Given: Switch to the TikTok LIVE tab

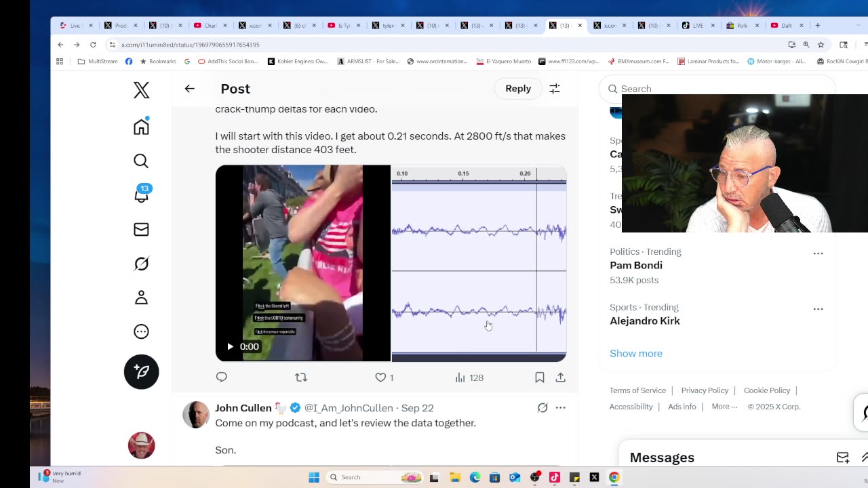Looking at the screenshot, I should click(x=697, y=26).
